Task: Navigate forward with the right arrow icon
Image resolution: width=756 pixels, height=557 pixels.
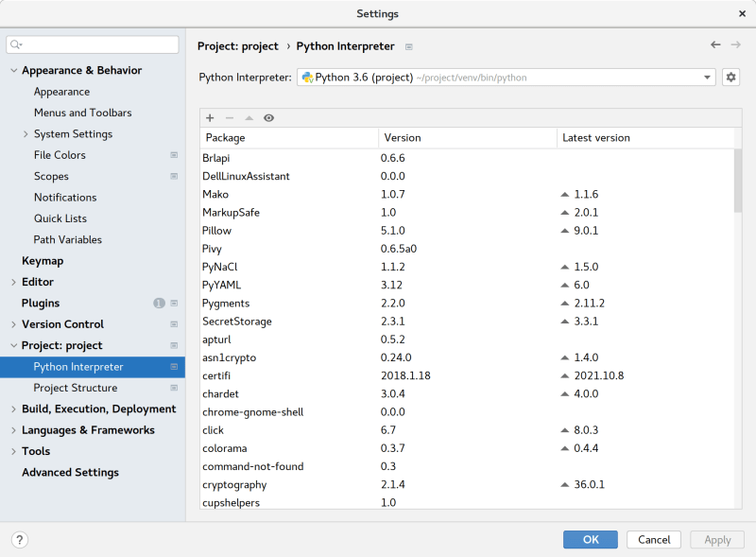Action: [735, 44]
